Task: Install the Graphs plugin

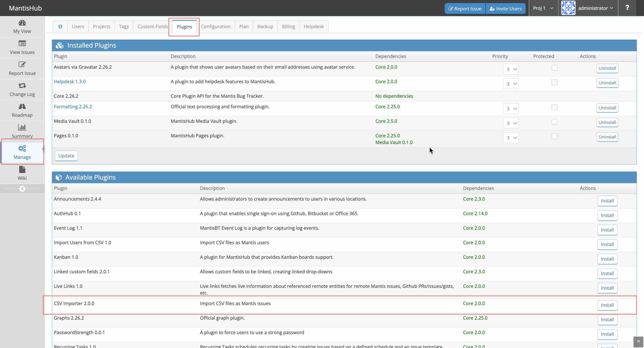Action: click(607, 320)
